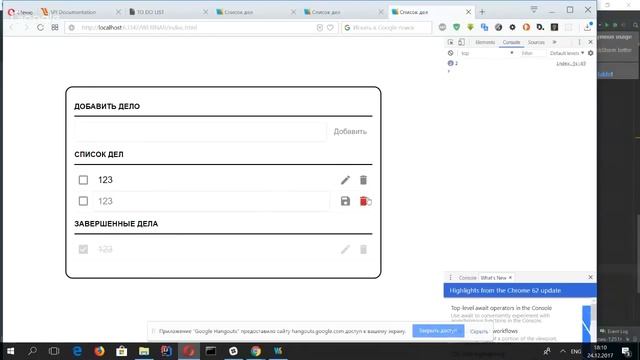Viewport: 640px width, 360px height.
Task: Open the Default levels dropdown
Action: [567, 53]
